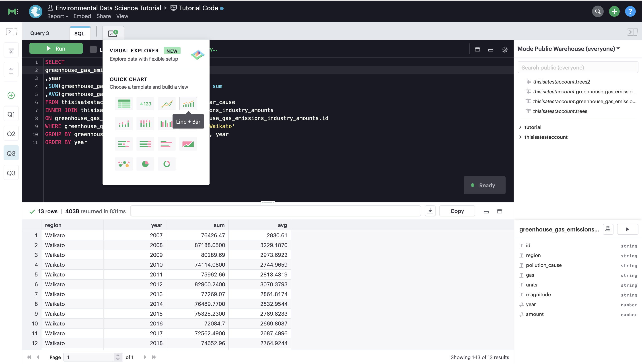The image size is (642, 364).
Task: Choose the table quick chart template
Action: [124, 104]
